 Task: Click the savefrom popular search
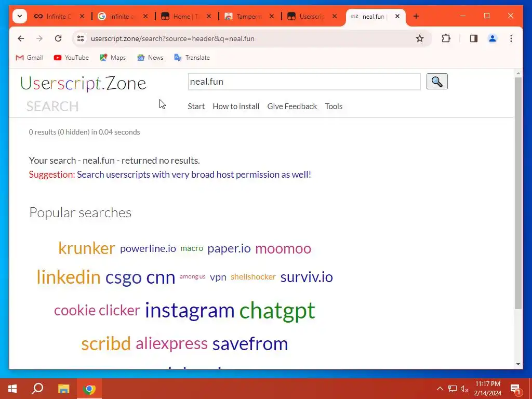(x=250, y=344)
